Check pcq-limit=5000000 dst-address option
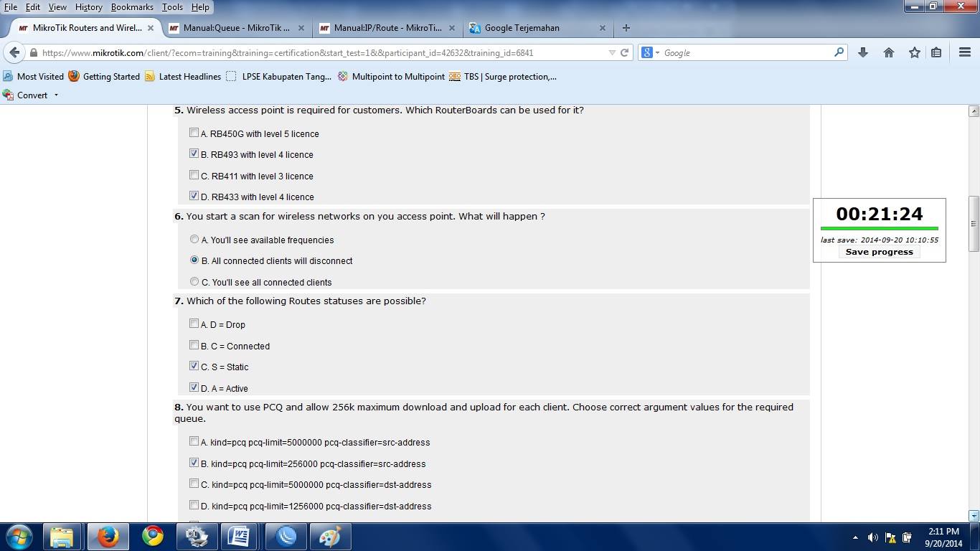The height and width of the screenshot is (551, 980). 194,484
